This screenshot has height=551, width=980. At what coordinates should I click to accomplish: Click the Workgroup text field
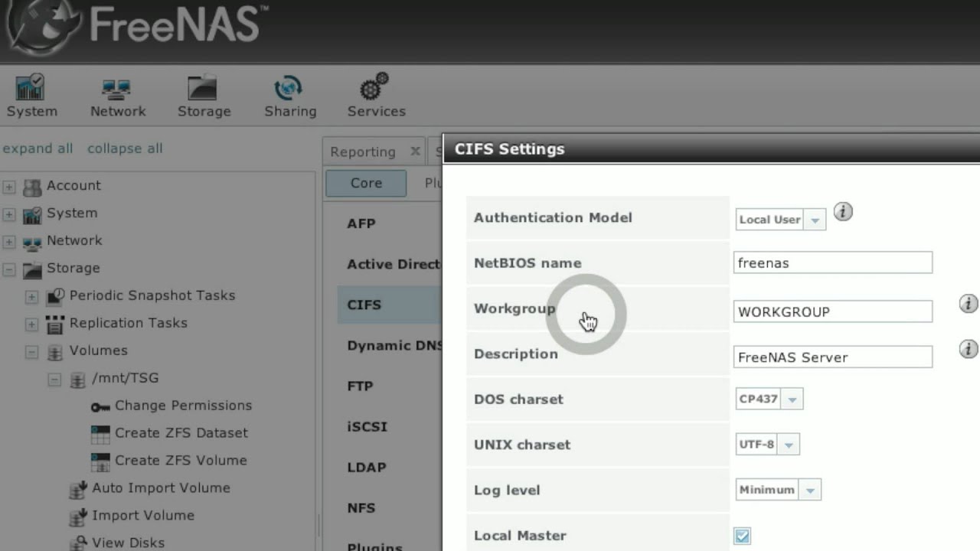(832, 311)
